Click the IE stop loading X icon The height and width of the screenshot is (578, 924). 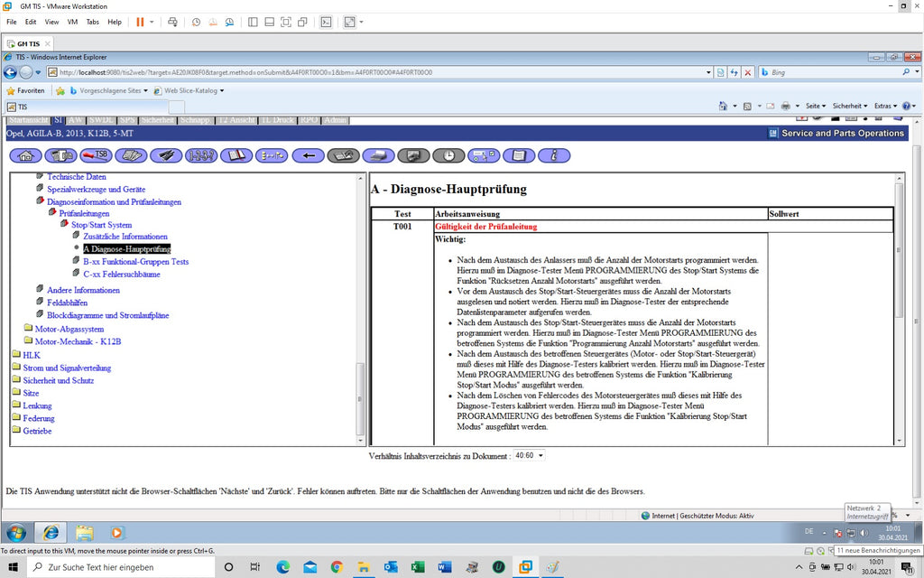pyautogui.click(x=748, y=72)
